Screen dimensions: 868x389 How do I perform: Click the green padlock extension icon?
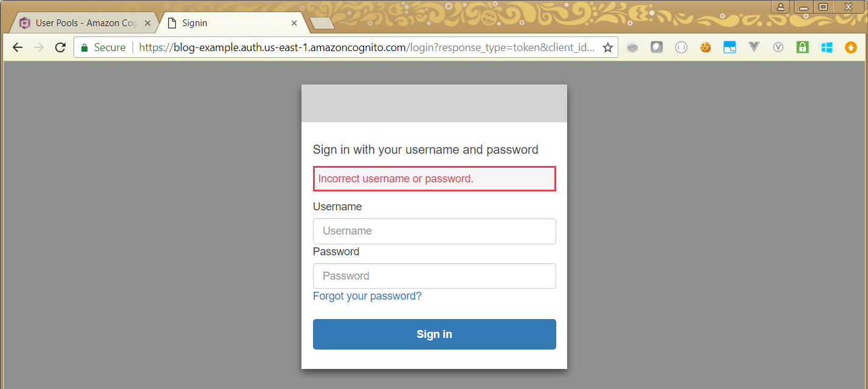(x=802, y=47)
